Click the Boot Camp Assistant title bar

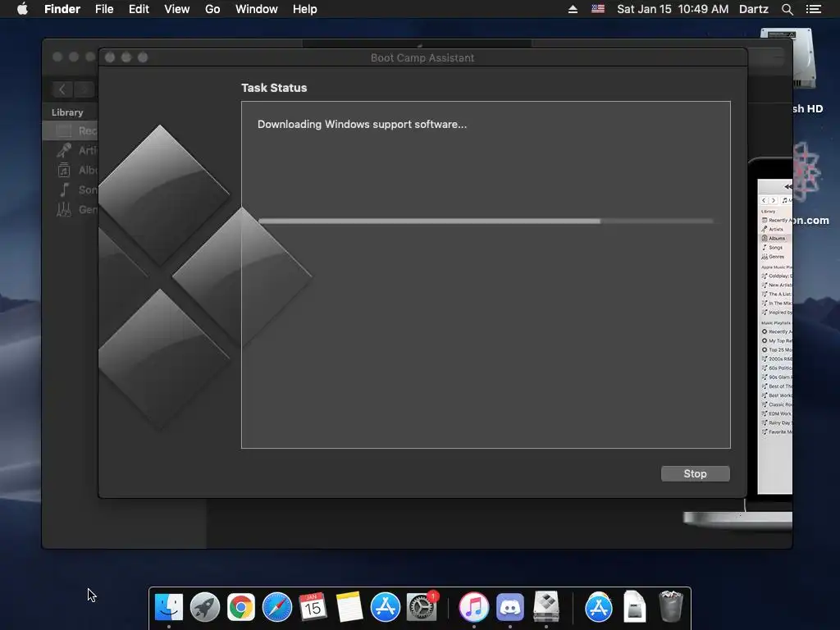pyautogui.click(x=422, y=57)
